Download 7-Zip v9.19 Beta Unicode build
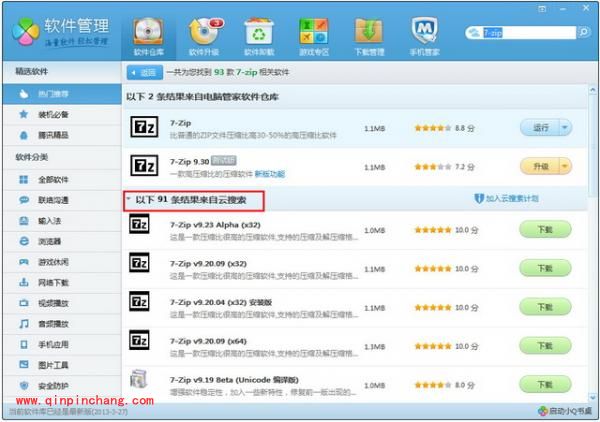Image resolution: width=600 pixels, height=422 pixels. coord(545,384)
